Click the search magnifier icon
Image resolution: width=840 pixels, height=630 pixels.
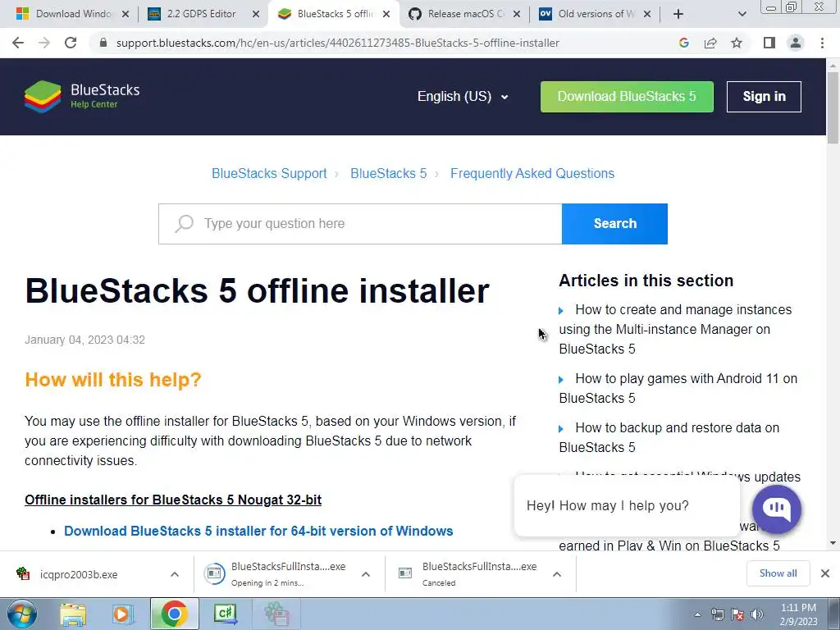184,223
